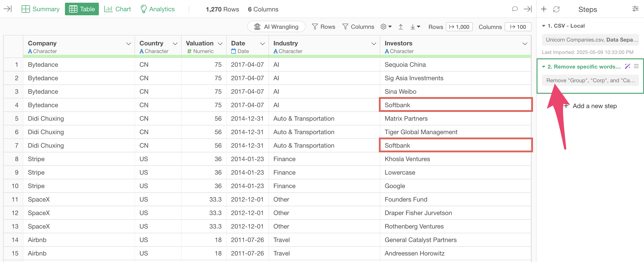The height and width of the screenshot is (262, 644).
Task: Open the Steps settings sliders icon
Action: [x=635, y=9]
